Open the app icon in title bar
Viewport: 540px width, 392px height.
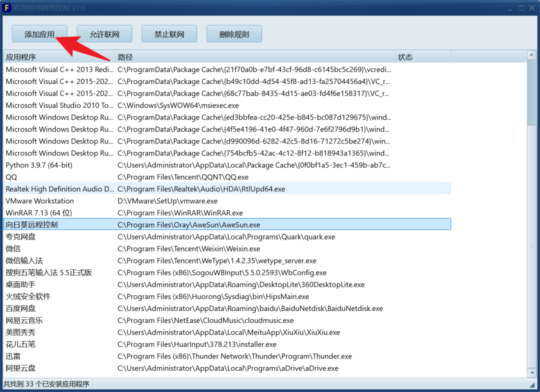pyautogui.click(x=7, y=8)
